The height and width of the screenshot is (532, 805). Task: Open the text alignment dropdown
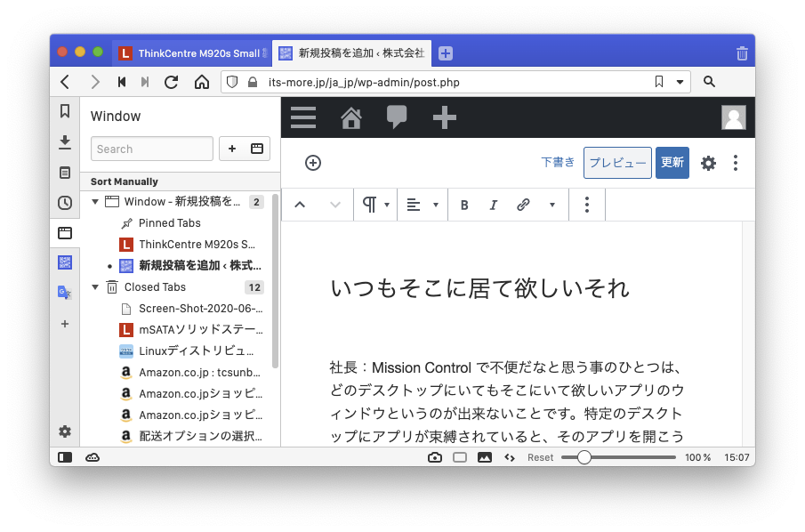tap(422, 205)
